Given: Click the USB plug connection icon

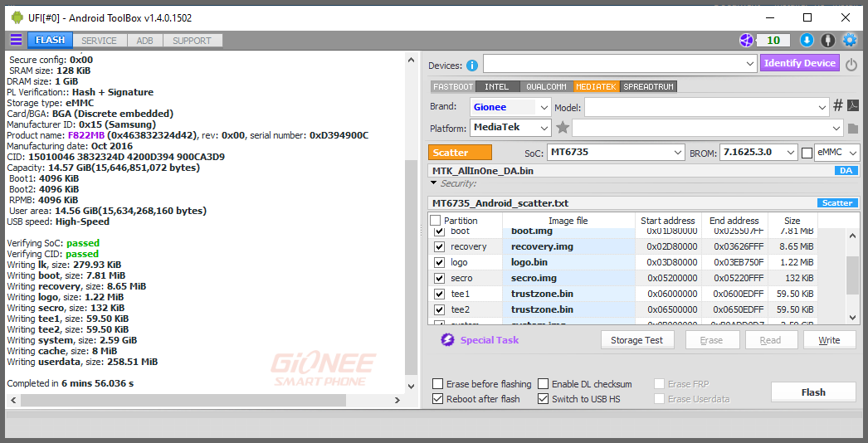Looking at the screenshot, I should [x=827, y=40].
